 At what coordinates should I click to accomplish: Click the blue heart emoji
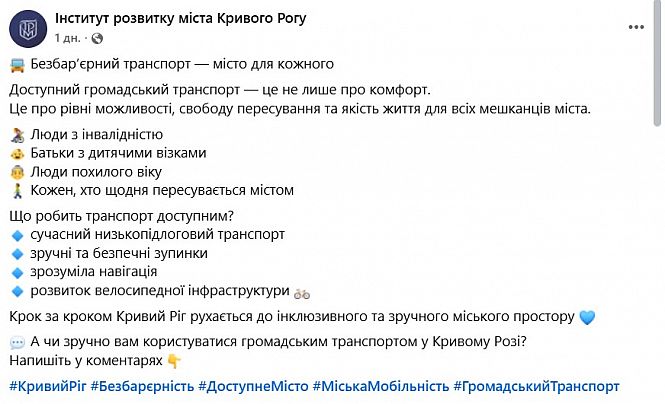587,317
